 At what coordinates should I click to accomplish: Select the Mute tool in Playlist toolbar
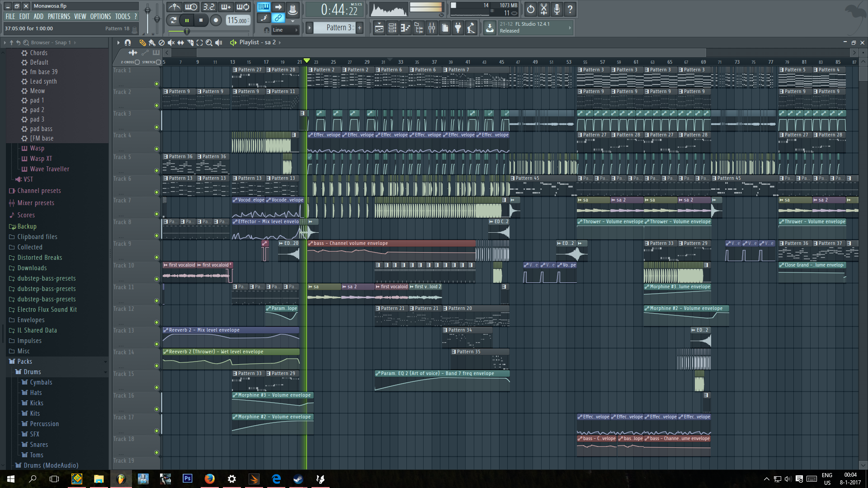click(171, 42)
